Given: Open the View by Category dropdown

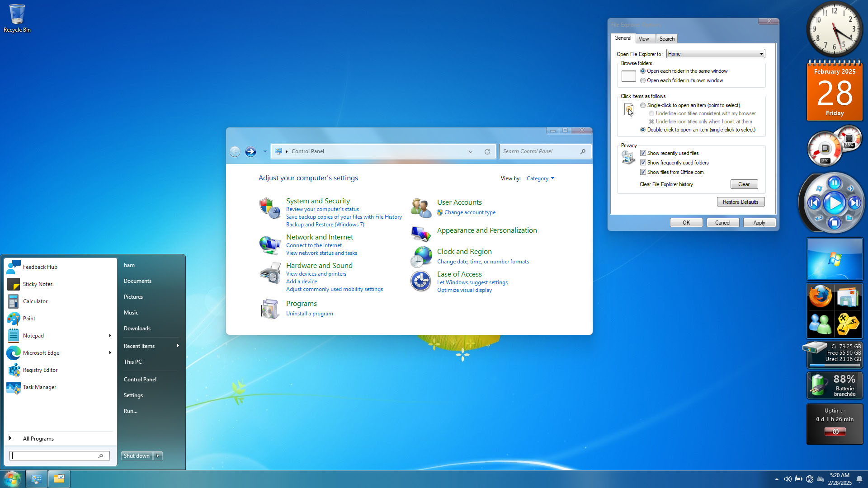Looking at the screenshot, I should pos(540,178).
